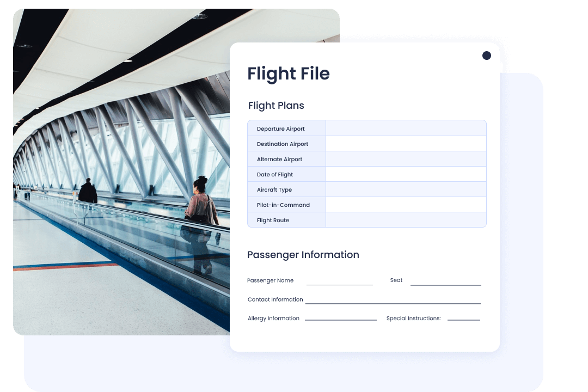588x392 pixels.
Task: Click the Departure Airport input field
Action: (406, 128)
